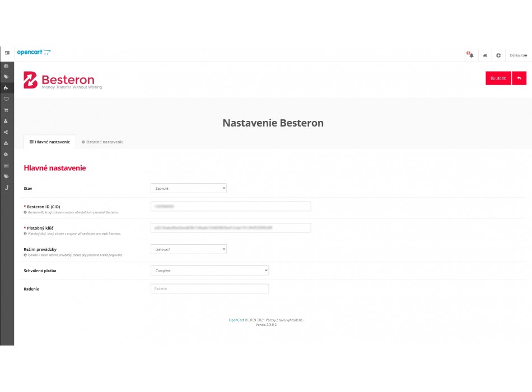Open the notifications bell icon
Image resolution: width=532 pixels, height=392 pixels.
point(471,55)
